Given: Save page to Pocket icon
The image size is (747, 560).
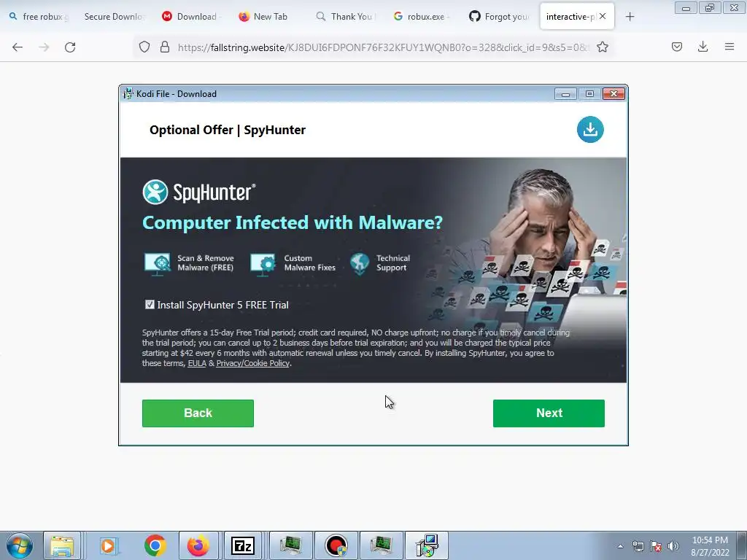Looking at the screenshot, I should click(677, 47).
